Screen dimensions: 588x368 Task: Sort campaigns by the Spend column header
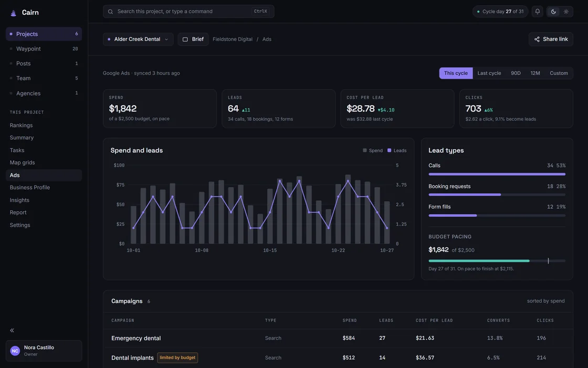(x=350, y=321)
